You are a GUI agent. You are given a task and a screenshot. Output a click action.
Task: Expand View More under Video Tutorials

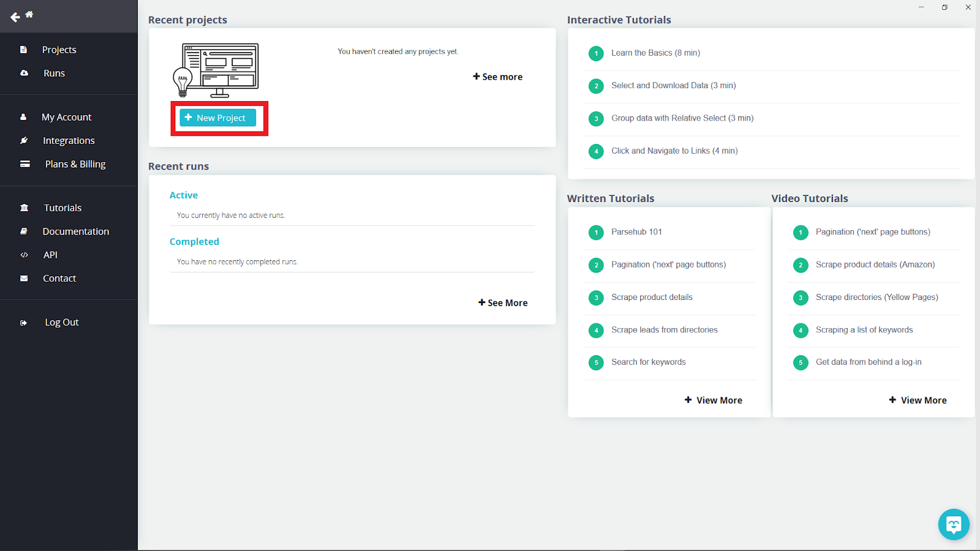click(x=918, y=400)
